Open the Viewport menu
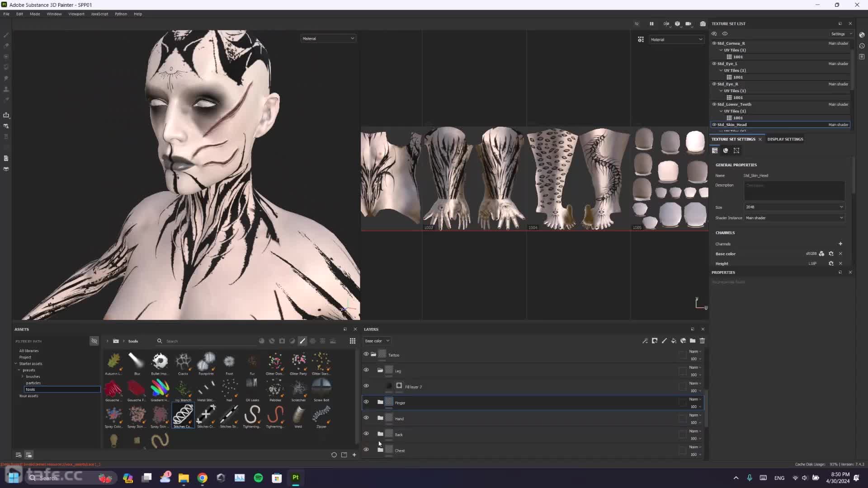Image resolution: width=868 pixels, height=488 pixels. tap(76, 14)
